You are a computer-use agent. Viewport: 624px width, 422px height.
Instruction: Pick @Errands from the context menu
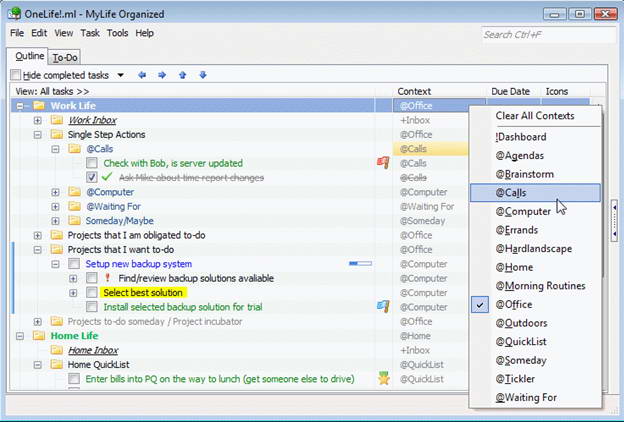click(x=535, y=230)
